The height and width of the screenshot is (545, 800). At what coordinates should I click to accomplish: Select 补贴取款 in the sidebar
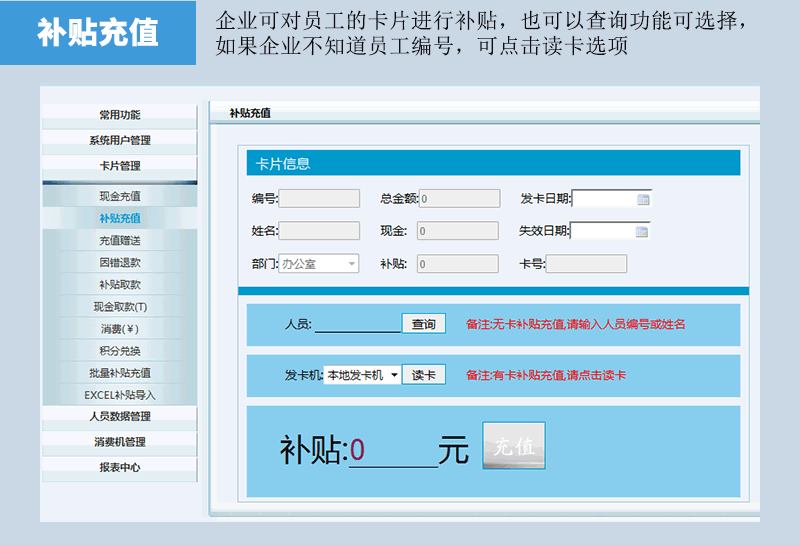click(x=119, y=284)
